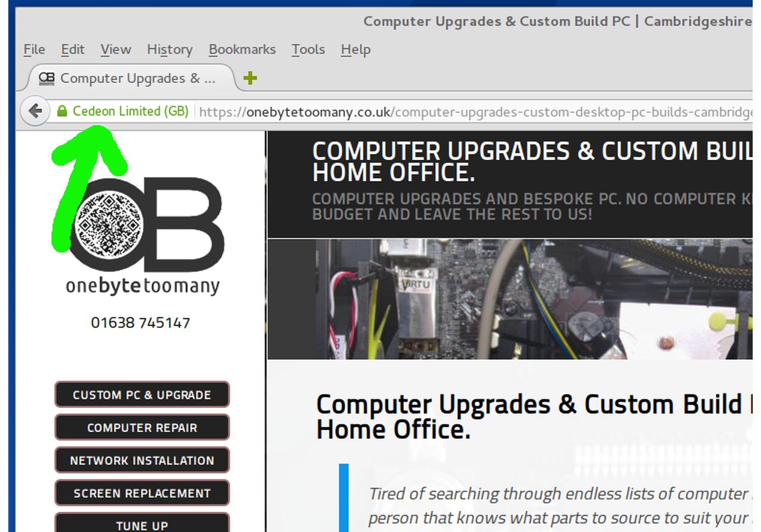Screen dimensions: 761x532
Task: Open the Tools menu
Action: (x=308, y=49)
